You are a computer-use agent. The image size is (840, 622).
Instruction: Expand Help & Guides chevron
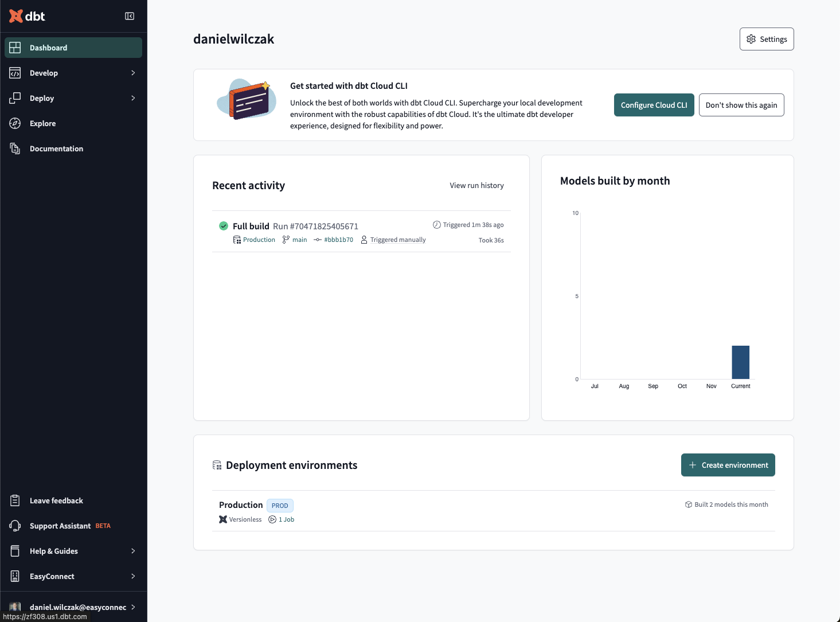(x=133, y=551)
